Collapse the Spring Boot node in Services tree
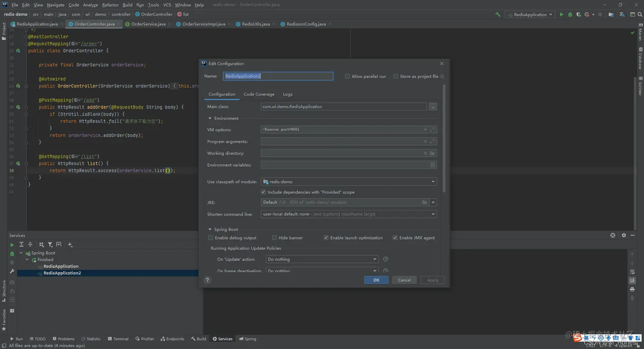This screenshot has height=349, width=644. tap(21, 253)
